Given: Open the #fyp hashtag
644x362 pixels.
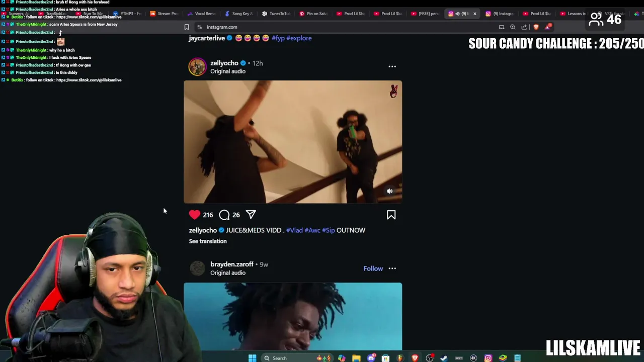Looking at the screenshot, I should click(278, 38).
